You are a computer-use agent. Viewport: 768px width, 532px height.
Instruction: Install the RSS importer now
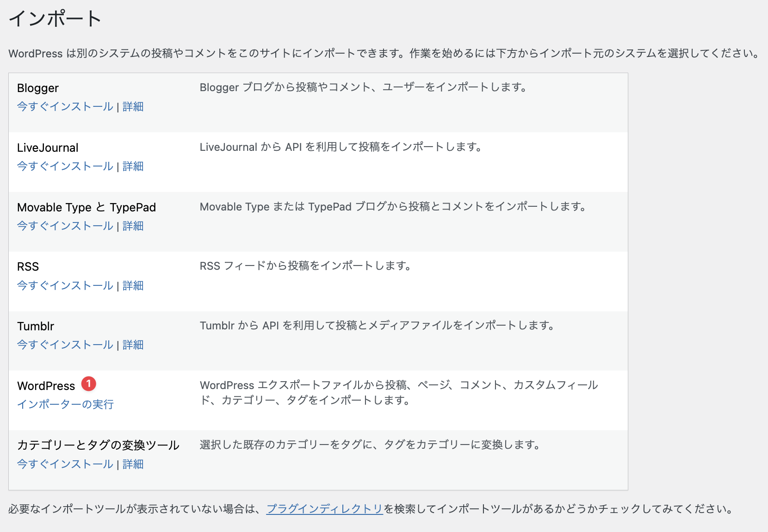(x=65, y=285)
